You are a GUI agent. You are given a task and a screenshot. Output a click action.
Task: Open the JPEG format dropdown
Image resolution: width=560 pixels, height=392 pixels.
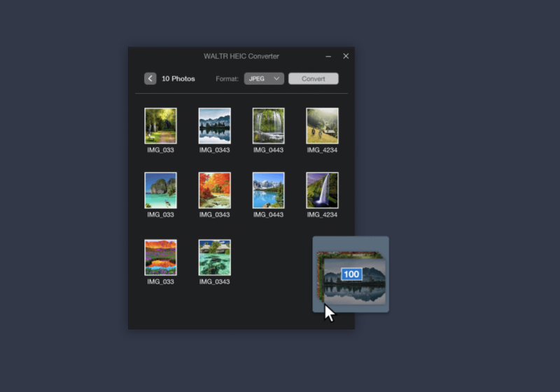click(x=264, y=78)
